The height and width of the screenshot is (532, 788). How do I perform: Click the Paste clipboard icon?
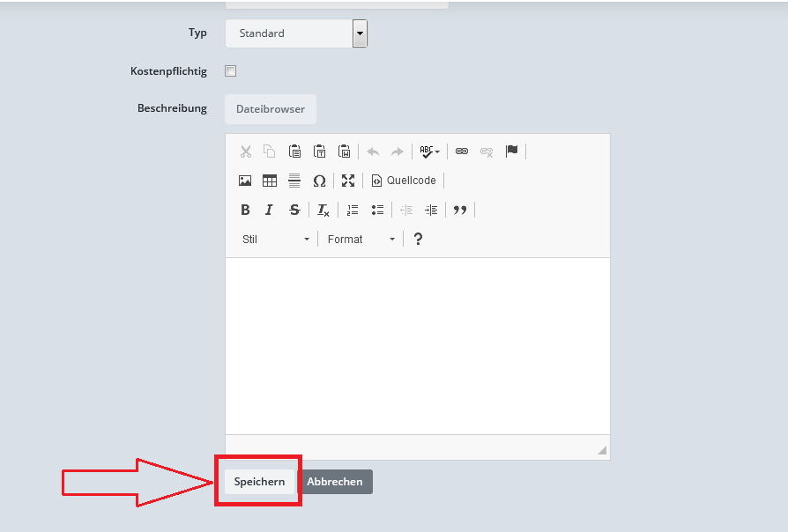(294, 151)
